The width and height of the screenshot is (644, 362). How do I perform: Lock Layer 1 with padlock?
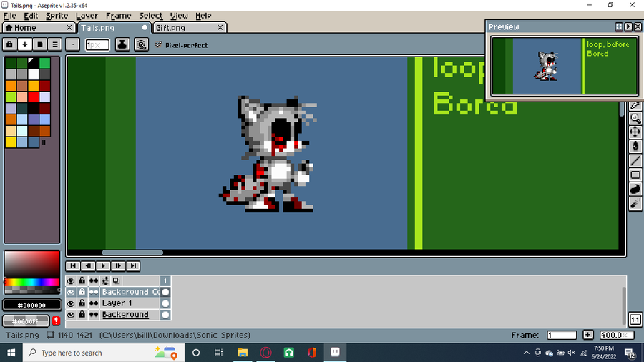tap(82, 303)
